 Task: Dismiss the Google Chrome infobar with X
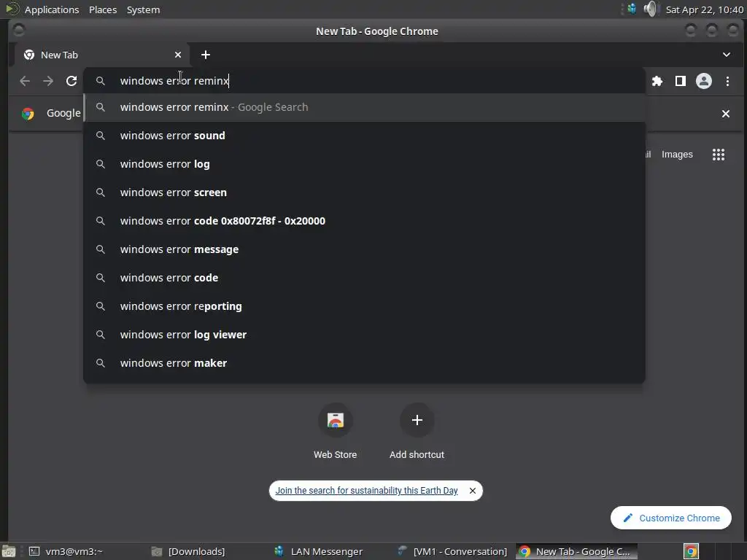coord(726,114)
